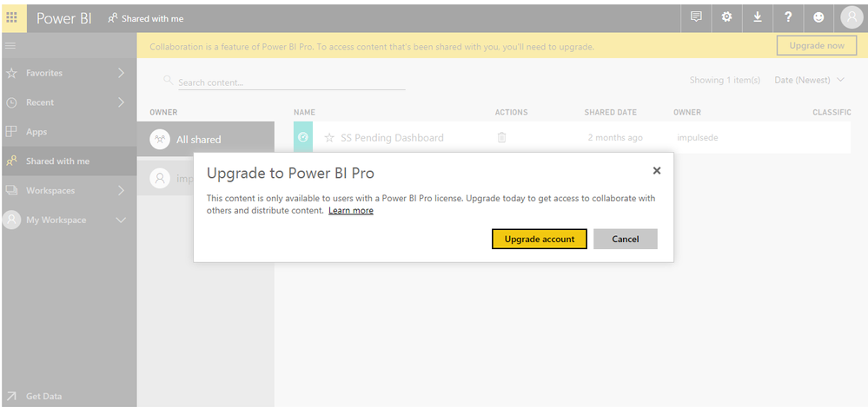The width and height of the screenshot is (868, 414).
Task: Click the All shared group icon
Action: point(159,139)
